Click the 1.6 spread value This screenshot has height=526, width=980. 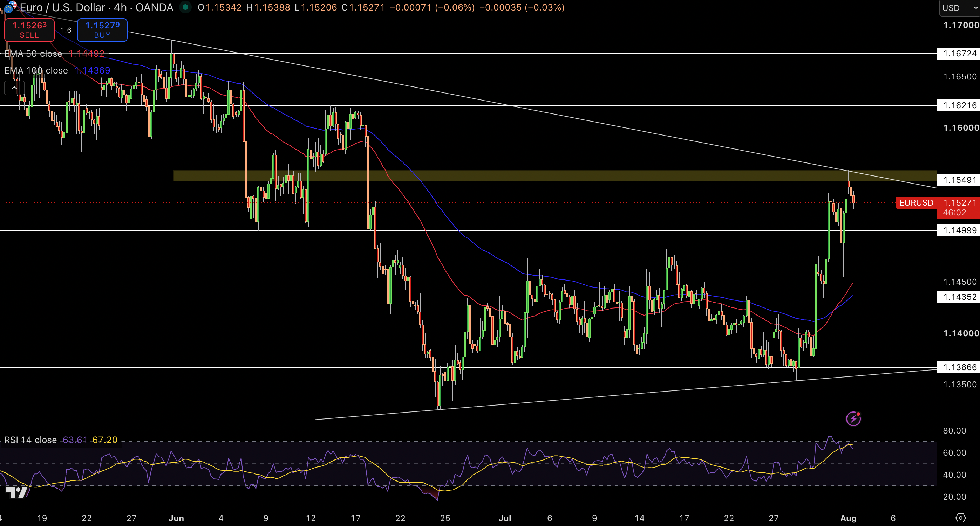coord(66,30)
